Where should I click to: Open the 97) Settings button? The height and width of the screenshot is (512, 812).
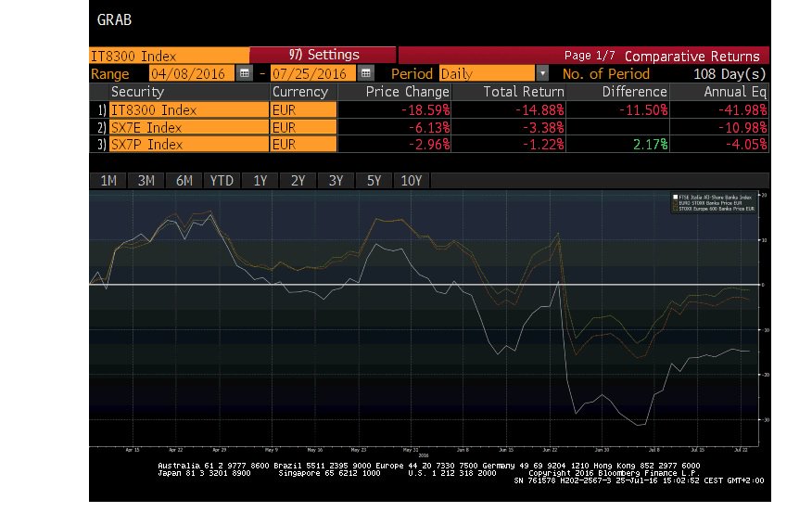pyautogui.click(x=324, y=55)
